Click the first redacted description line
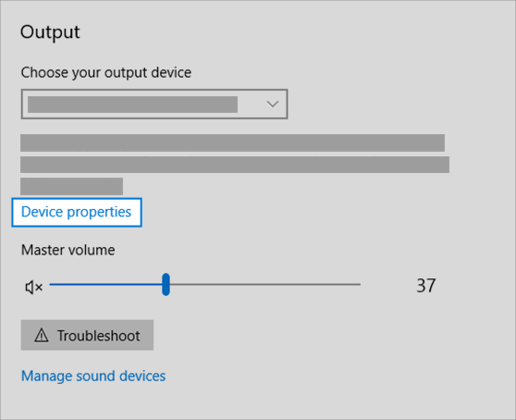The image size is (516, 420). (233, 142)
